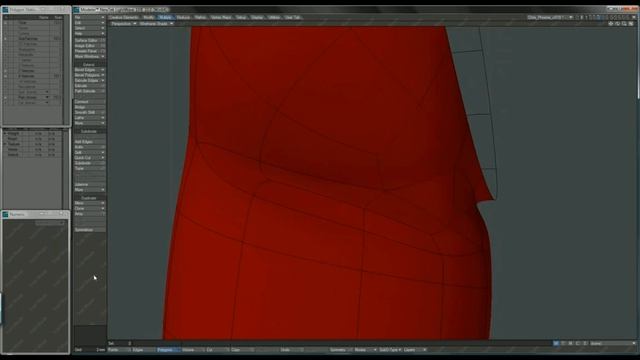Switch to the Vertex Maps tab
The height and width of the screenshot is (360, 640).
(221, 18)
